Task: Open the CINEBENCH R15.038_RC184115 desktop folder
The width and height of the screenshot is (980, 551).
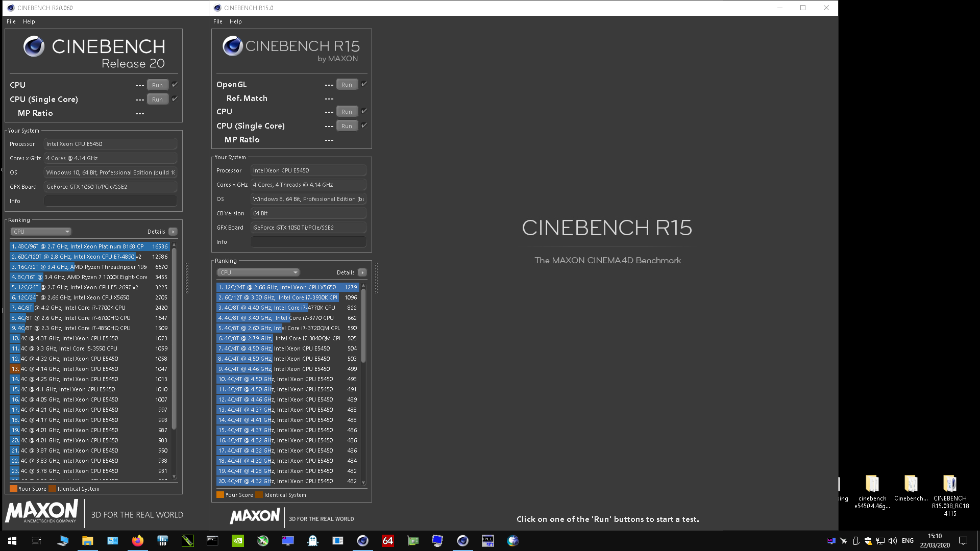Action: click(950, 495)
